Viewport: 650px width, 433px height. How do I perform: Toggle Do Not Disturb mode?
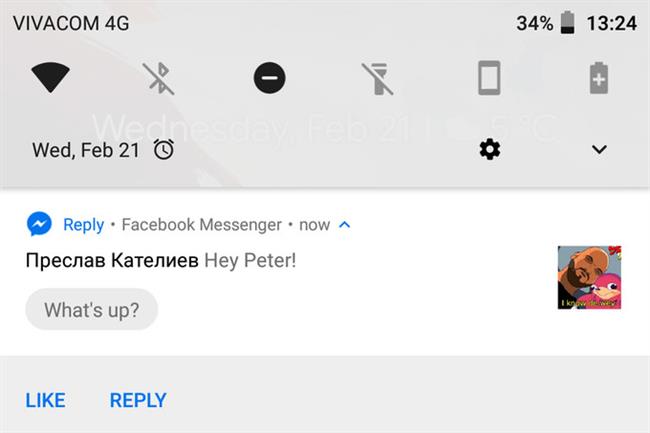click(269, 78)
